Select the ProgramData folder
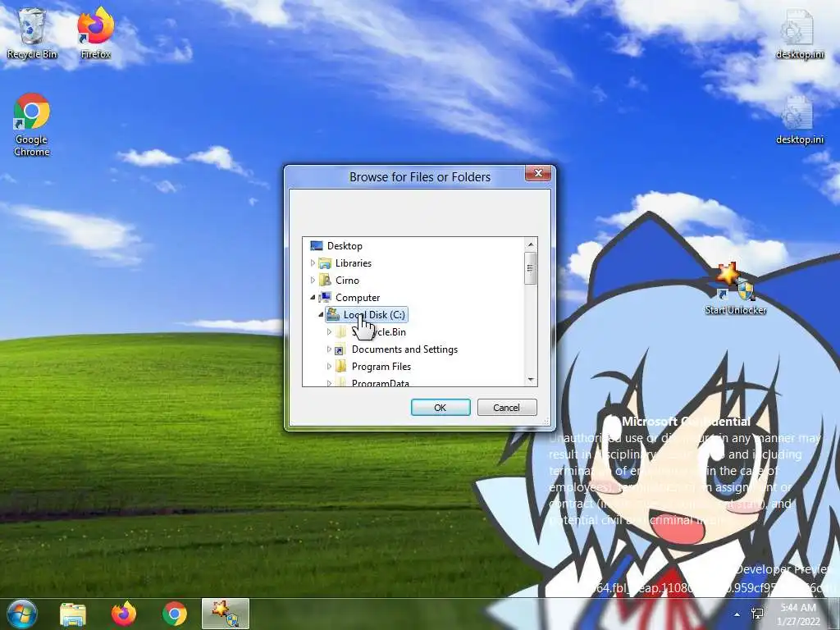Image resolution: width=840 pixels, height=630 pixels. click(381, 382)
